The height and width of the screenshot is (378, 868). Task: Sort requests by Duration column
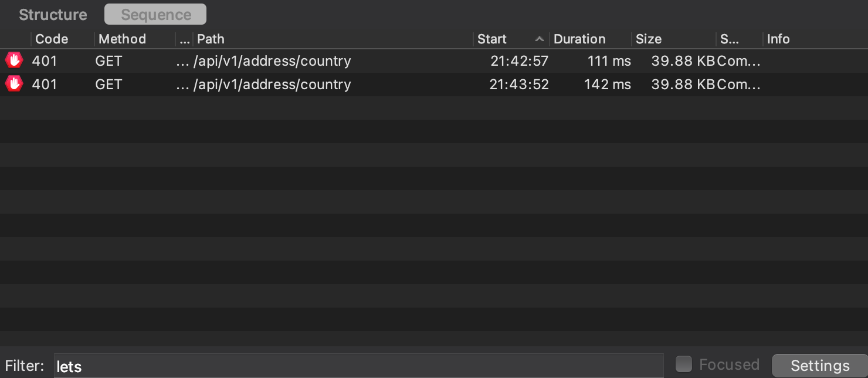[579, 39]
